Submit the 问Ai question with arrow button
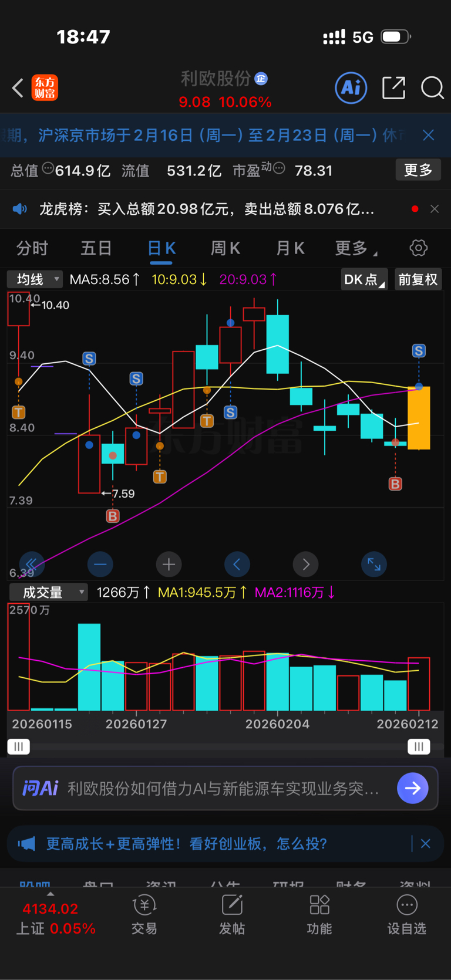The image size is (451, 980). point(413,788)
